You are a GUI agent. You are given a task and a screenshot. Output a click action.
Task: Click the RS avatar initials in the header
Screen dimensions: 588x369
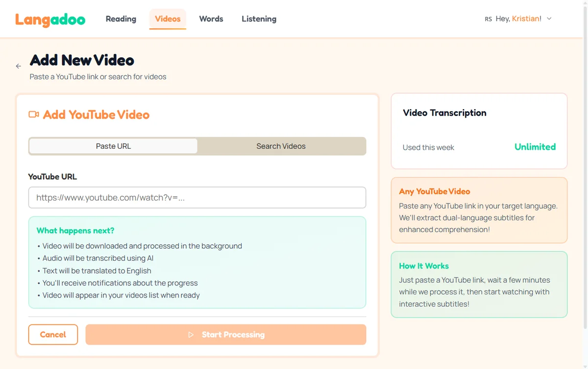point(488,19)
